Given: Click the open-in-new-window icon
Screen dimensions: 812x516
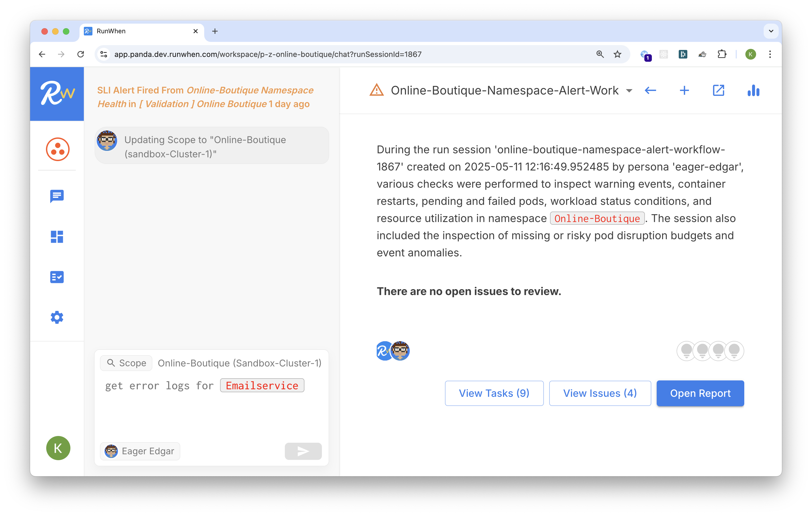Looking at the screenshot, I should pyautogui.click(x=718, y=90).
